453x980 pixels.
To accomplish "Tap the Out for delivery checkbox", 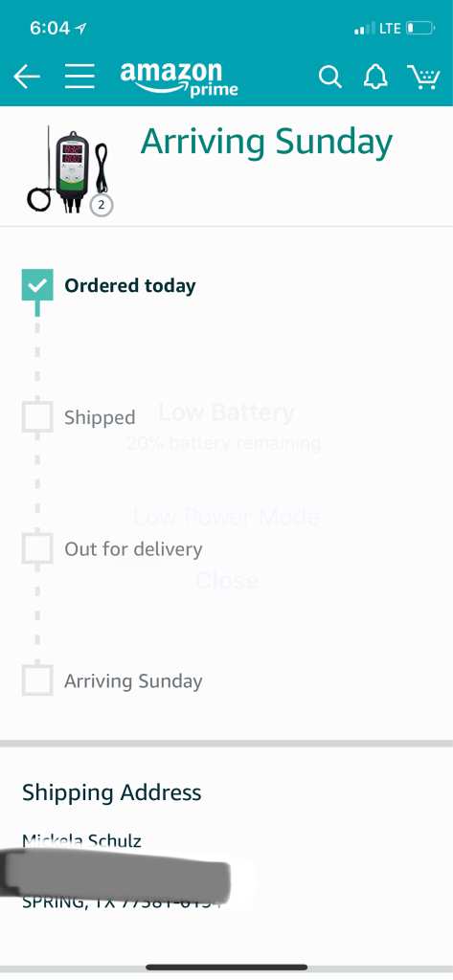I will point(37,548).
